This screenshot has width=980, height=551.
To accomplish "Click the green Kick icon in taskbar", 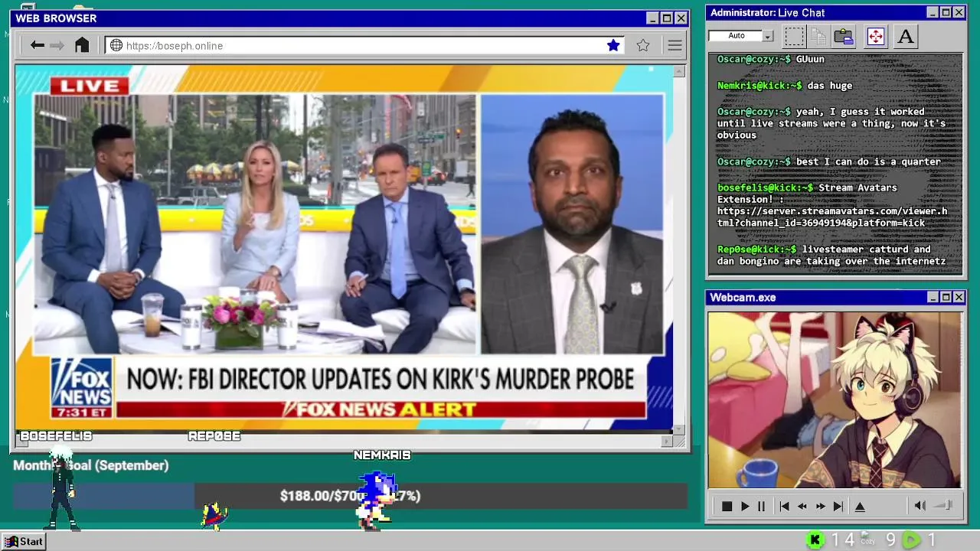I will (815, 540).
